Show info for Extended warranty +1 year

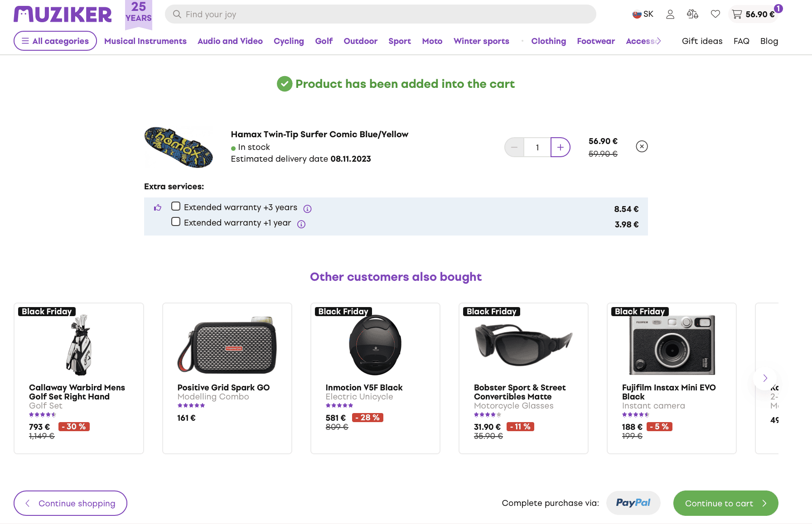tap(301, 224)
